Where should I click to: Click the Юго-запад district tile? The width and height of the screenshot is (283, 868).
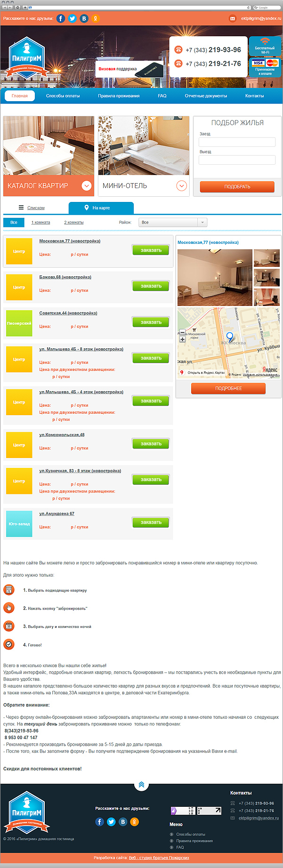[19, 524]
